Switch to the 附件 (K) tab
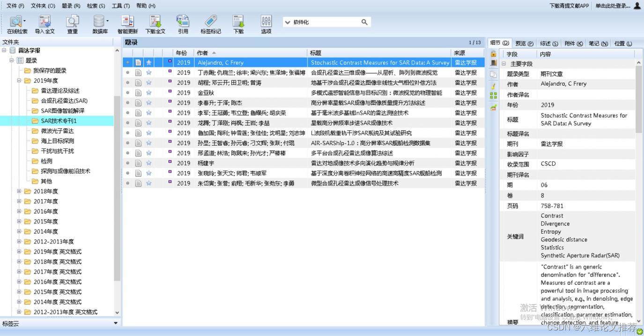644x336 pixels. [x=573, y=43]
